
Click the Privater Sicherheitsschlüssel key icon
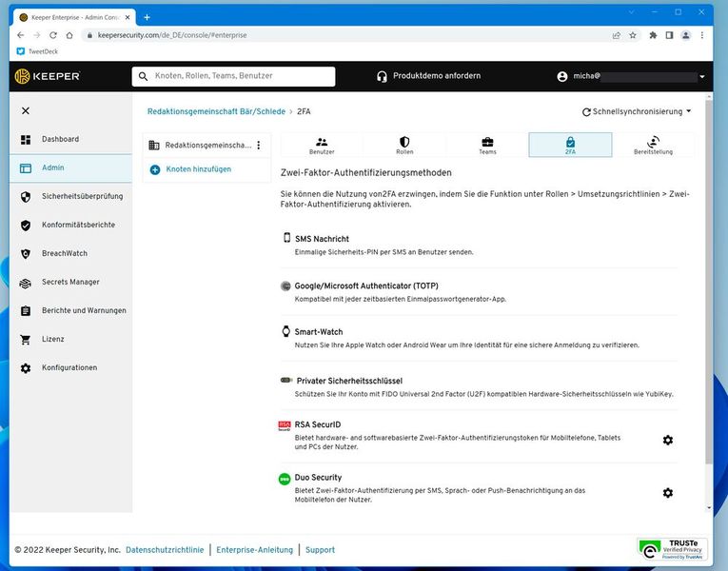[286, 381]
